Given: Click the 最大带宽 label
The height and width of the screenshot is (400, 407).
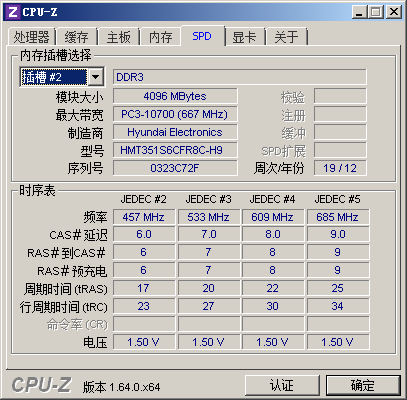Looking at the screenshot, I should click(x=79, y=115).
